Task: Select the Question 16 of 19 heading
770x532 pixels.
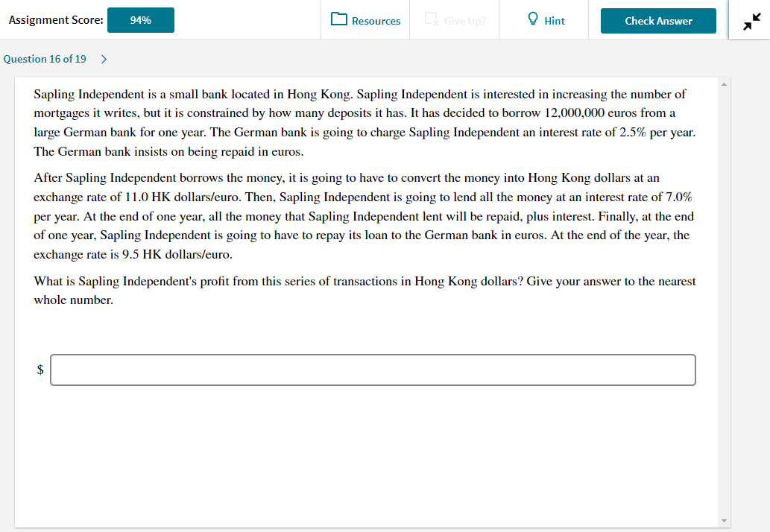Action: 46,58
